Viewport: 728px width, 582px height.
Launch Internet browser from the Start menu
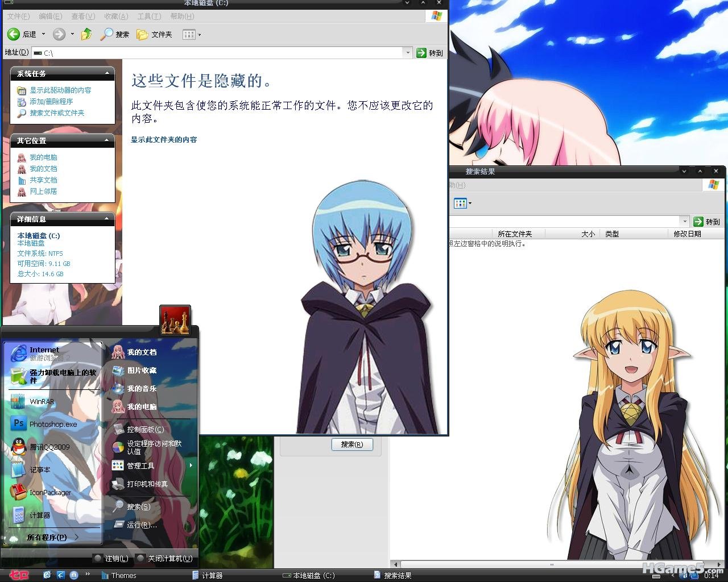(x=53, y=353)
